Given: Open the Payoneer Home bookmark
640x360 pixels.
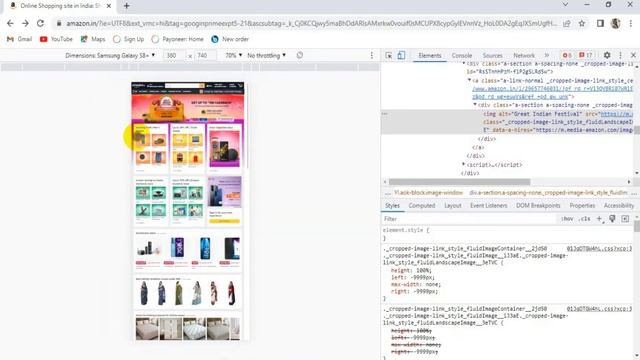Looking at the screenshot, I should click(177, 39).
